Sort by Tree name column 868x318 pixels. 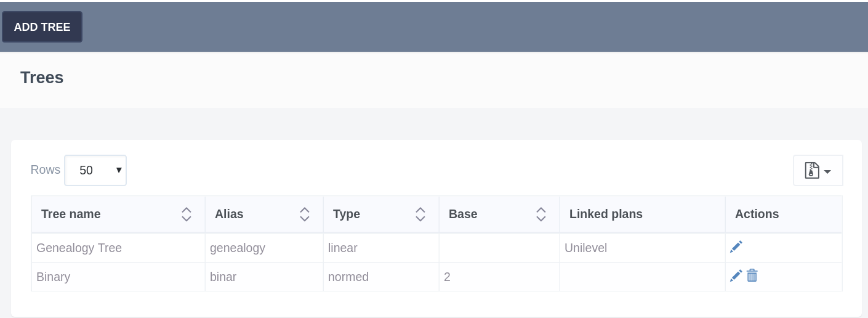coord(187,214)
